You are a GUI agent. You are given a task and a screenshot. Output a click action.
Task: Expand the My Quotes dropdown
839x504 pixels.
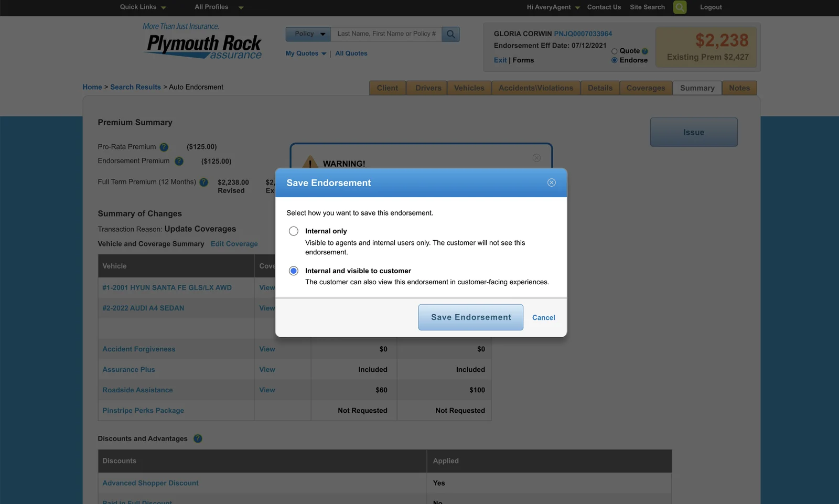(306, 53)
